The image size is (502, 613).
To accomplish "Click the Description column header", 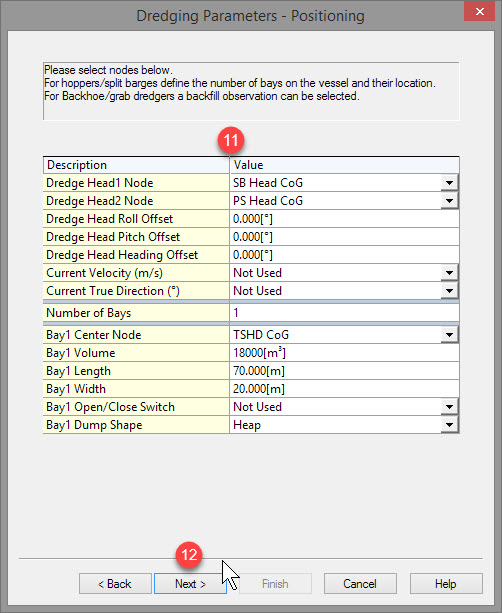I will tap(136, 165).
